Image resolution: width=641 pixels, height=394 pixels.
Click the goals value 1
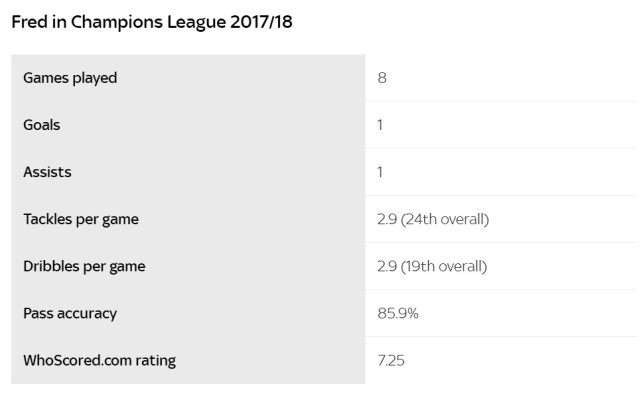380,125
